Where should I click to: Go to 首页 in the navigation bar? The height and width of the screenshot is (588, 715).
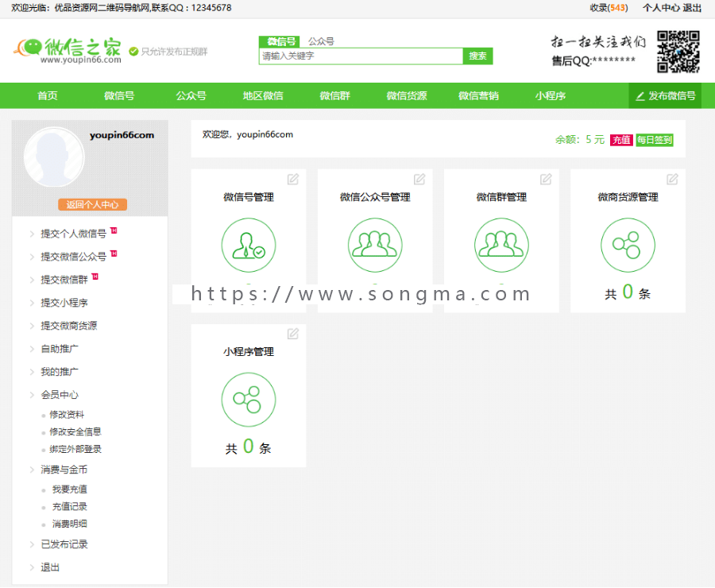click(x=48, y=96)
